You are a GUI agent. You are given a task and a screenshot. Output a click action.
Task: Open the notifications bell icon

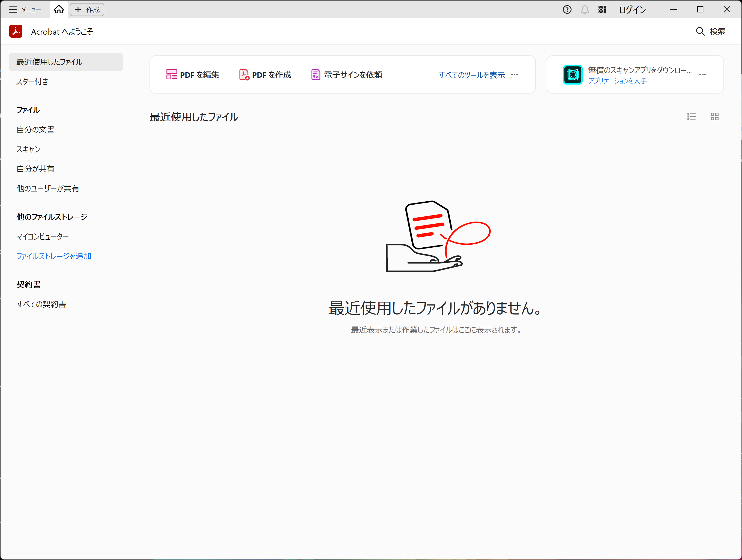click(x=585, y=10)
